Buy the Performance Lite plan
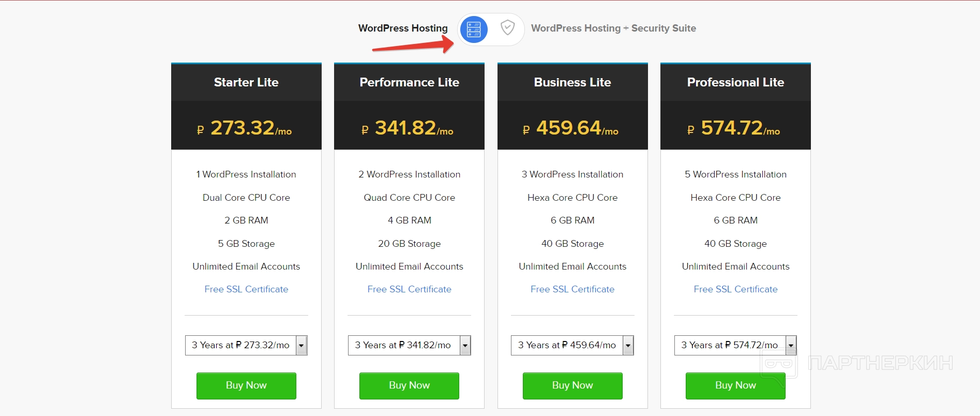 pos(409,385)
